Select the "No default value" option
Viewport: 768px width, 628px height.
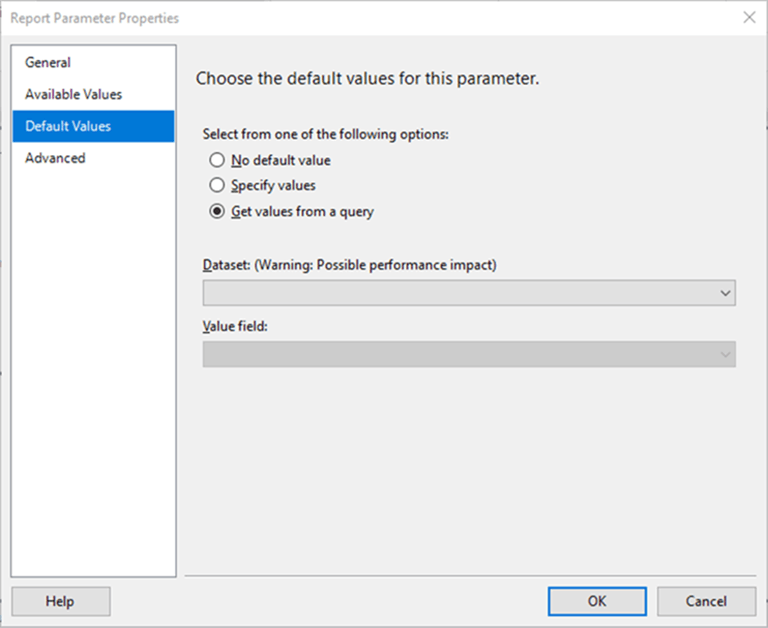pos(217,160)
